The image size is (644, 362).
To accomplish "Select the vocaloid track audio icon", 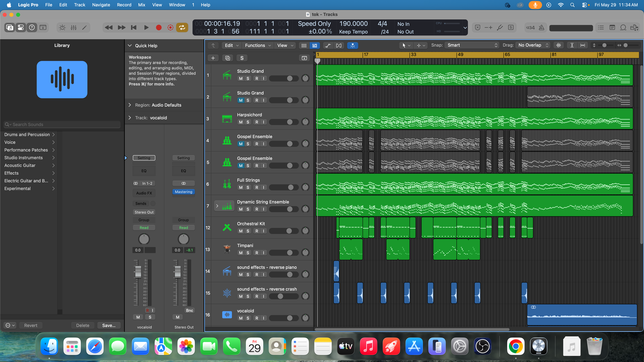I will pos(227,315).
